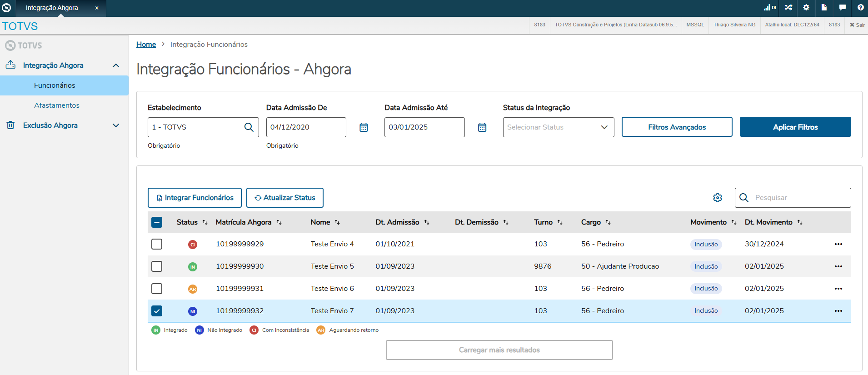Open the Status da Integração dropdown
868x375 pixels.
559,127
